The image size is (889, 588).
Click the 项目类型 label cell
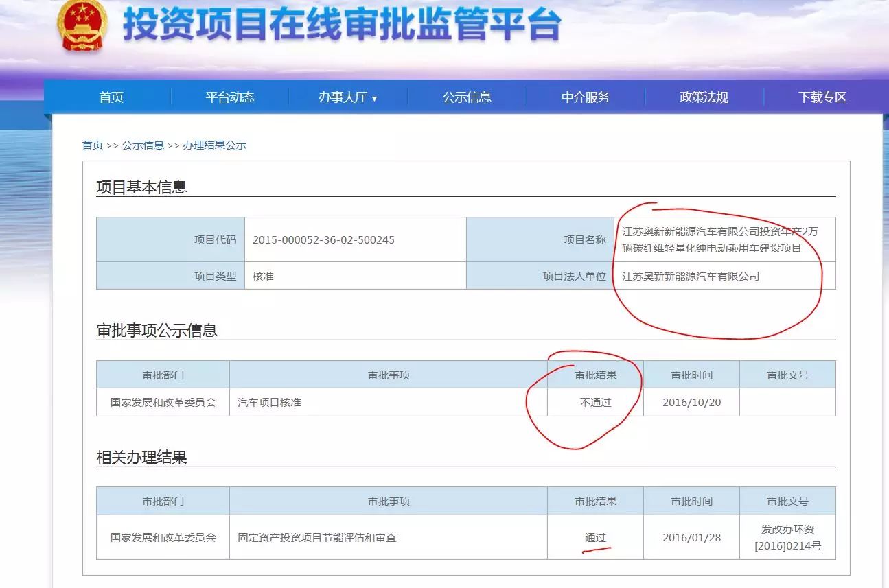(x=170, y=276)
